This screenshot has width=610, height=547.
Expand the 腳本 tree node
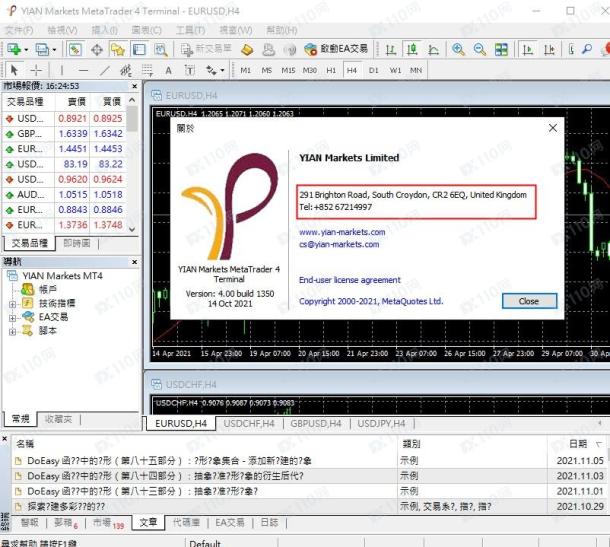pos(12,332)
